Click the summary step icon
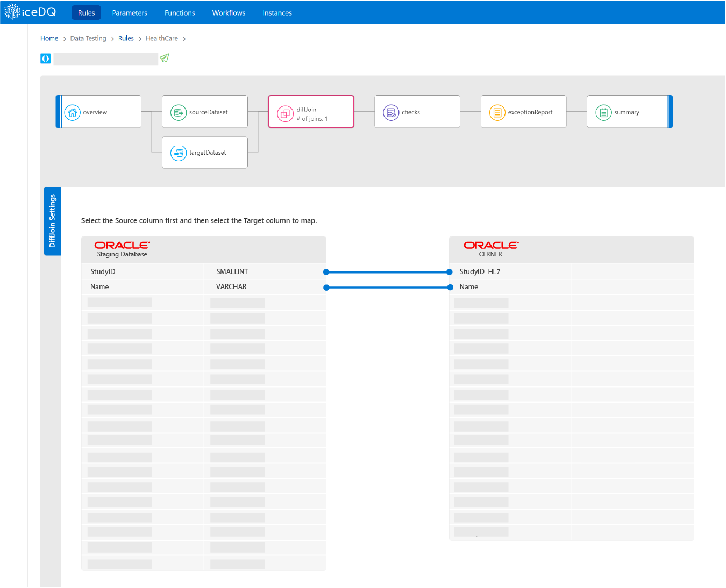The image size is (726, 588). click(603, 112)
